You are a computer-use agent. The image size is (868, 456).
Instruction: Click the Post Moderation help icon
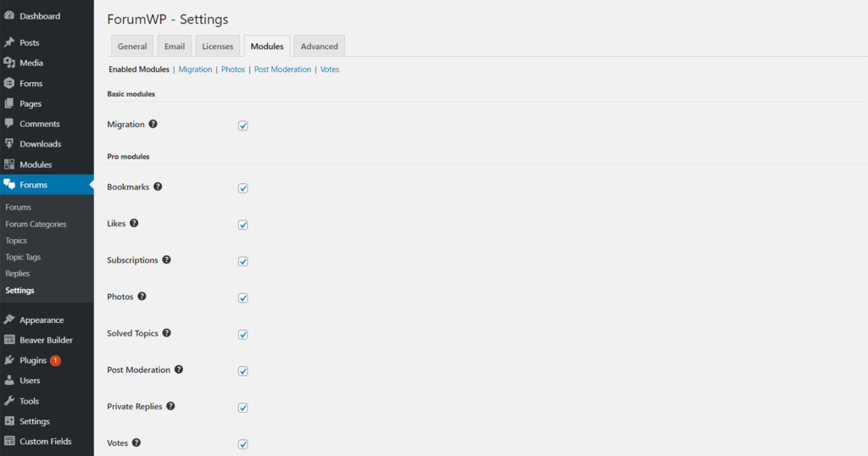[179, 369]
